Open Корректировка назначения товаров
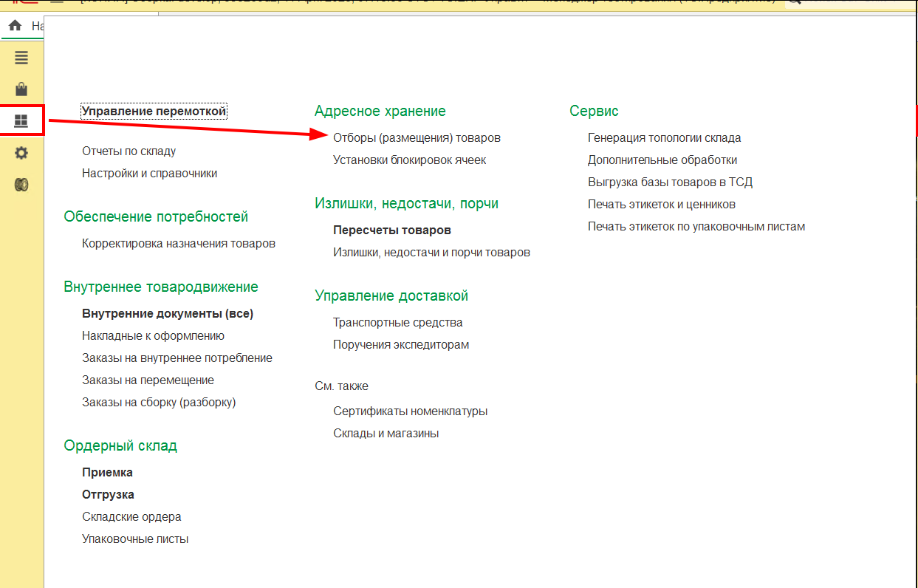Viewport: 918px width, 588px height. point(179,244)
